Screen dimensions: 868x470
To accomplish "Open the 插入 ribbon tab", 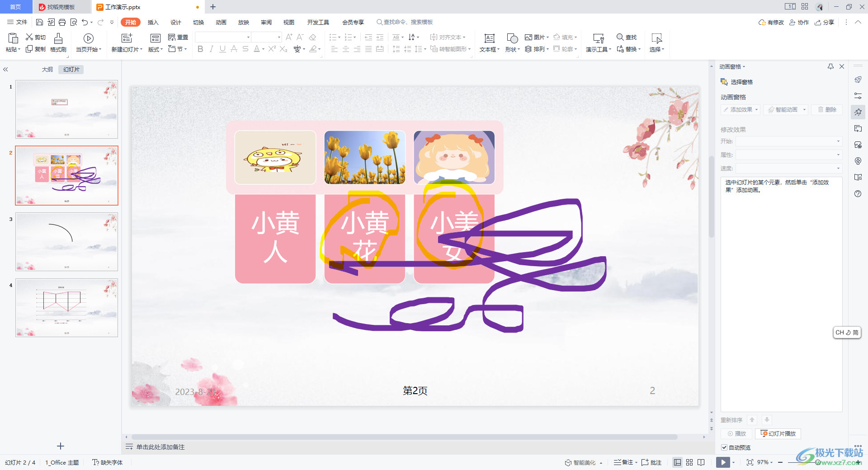I will [x=153, y=22].
